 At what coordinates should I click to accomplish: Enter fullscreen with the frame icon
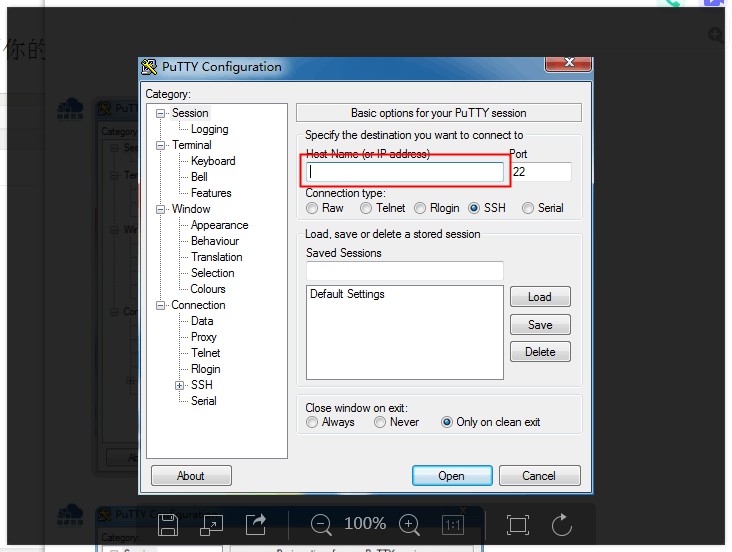(x=517, y=524)
